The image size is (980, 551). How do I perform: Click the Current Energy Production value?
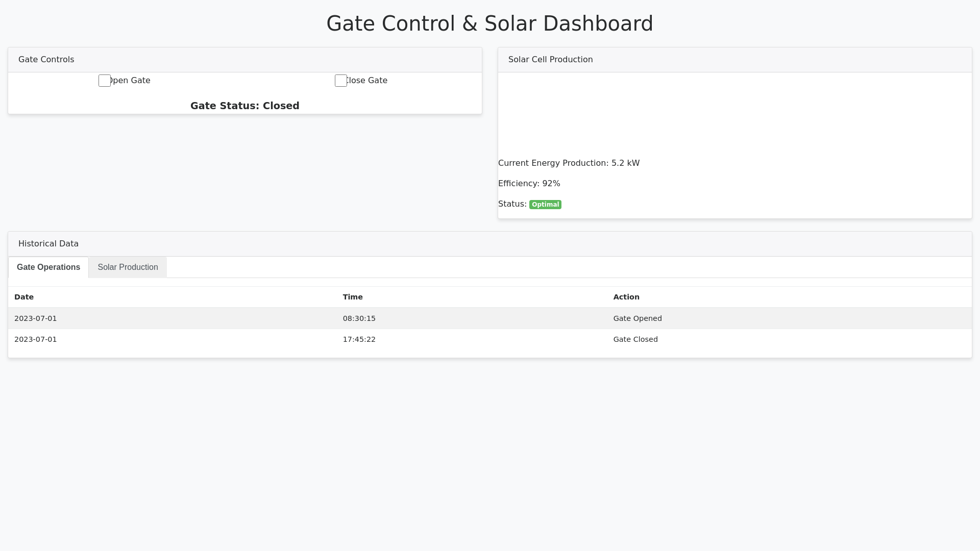(569, 163)
